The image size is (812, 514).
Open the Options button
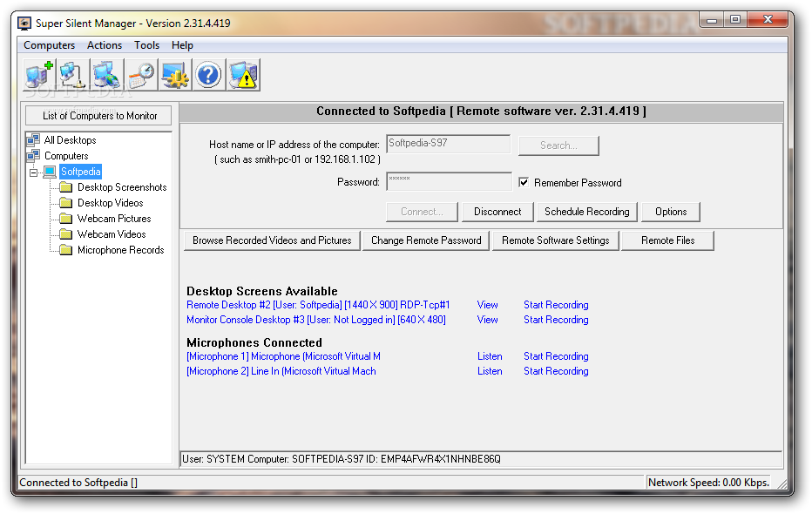tap(671, 212)
